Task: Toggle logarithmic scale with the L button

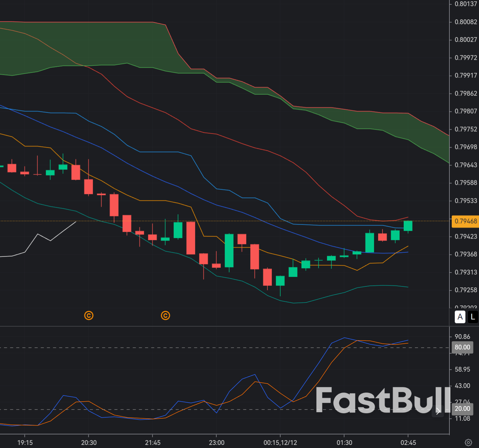Action: [x=473, y=317]
